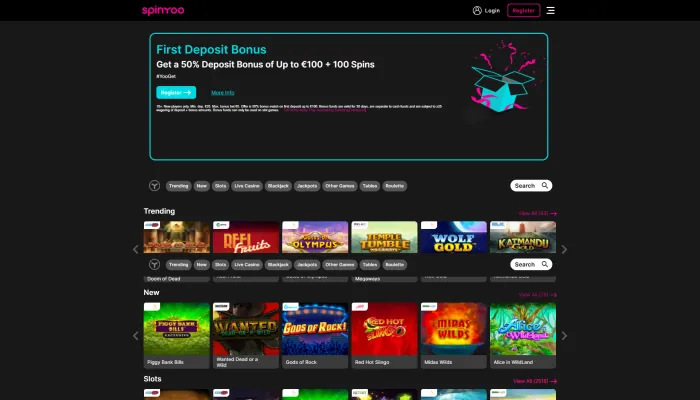Image resolution: width=700 pixels, height=400 pixels.
Task: Select the Live Casino chip in the filter bar under the banner
Action: 247,186
